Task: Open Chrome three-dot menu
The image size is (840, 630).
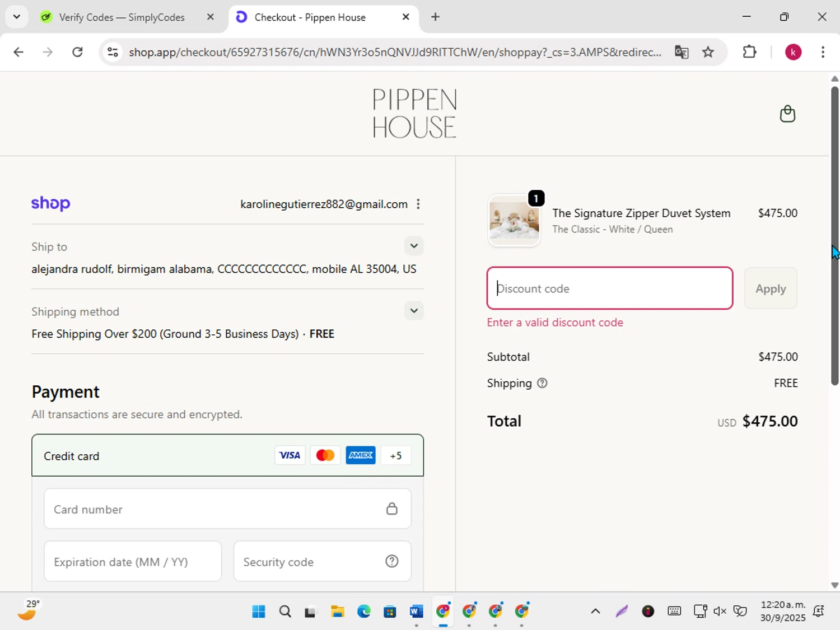Action: [x=823, y=52]
